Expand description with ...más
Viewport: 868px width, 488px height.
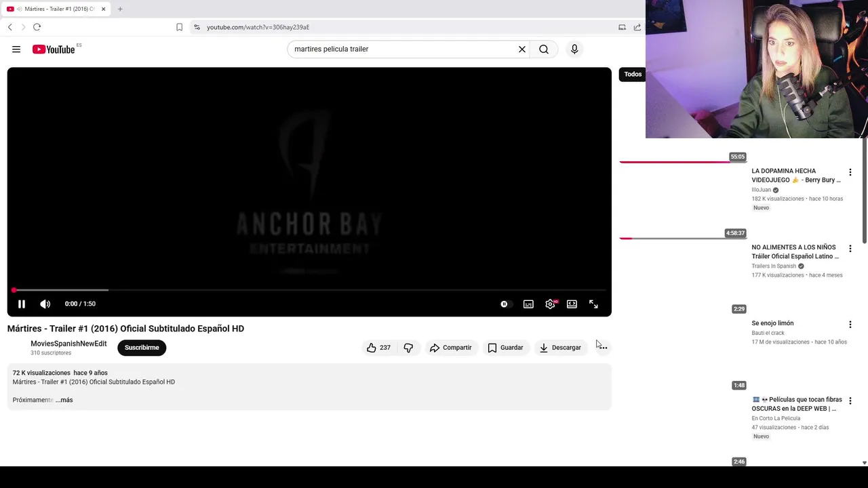64,400
